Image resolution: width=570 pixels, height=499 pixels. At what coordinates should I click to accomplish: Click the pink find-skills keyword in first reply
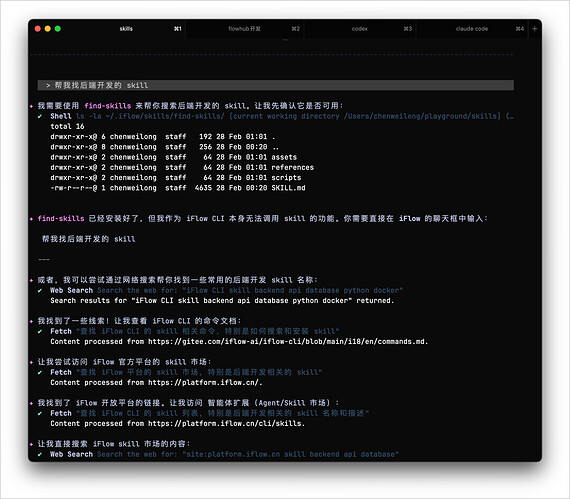(x=108, y=106)
